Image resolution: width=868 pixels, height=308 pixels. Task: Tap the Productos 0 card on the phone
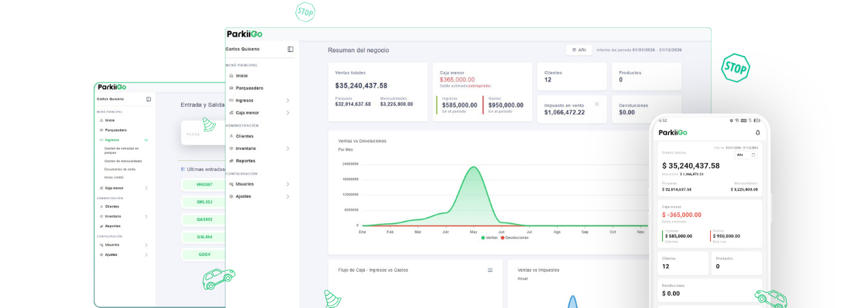(x=737, y=263)
